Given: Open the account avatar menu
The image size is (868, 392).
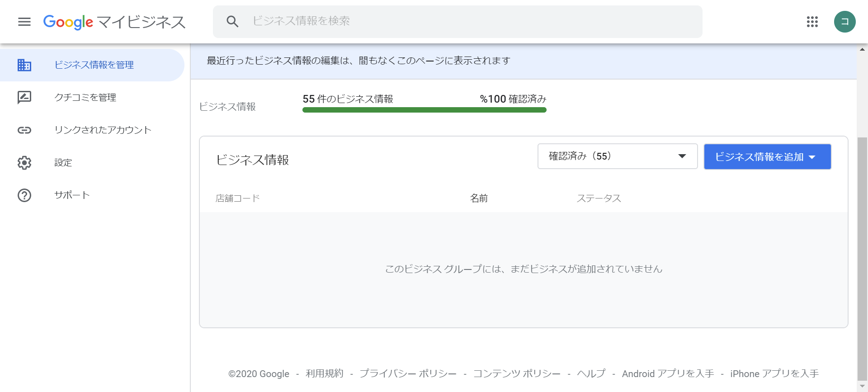Looking at the screenshot, I should [x=844, y=22].
